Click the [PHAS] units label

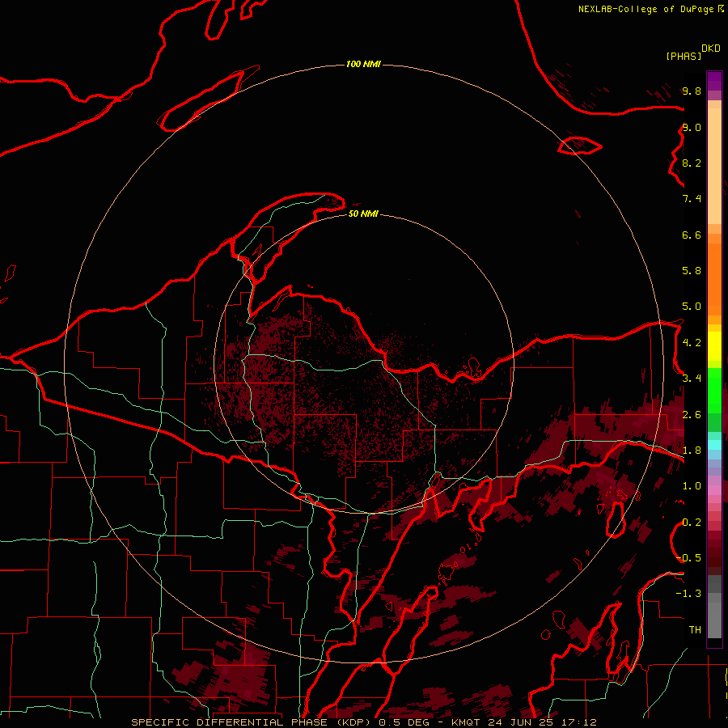click(684, 56)
